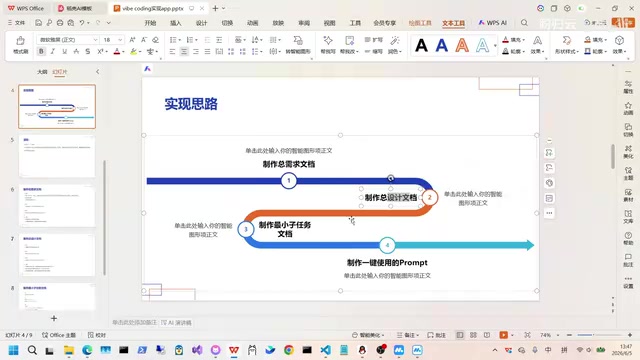The image size is (640, 360).
Task: Click the blue A text style preset
Action: pos(442,45)
